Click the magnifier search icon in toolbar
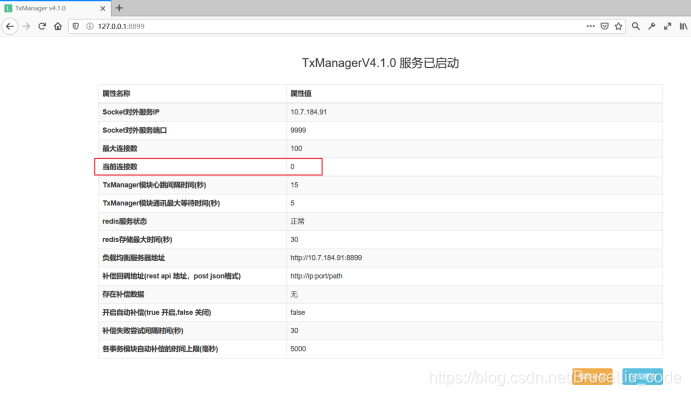This screenshot has width=691, height=396. tap(635, 26)
